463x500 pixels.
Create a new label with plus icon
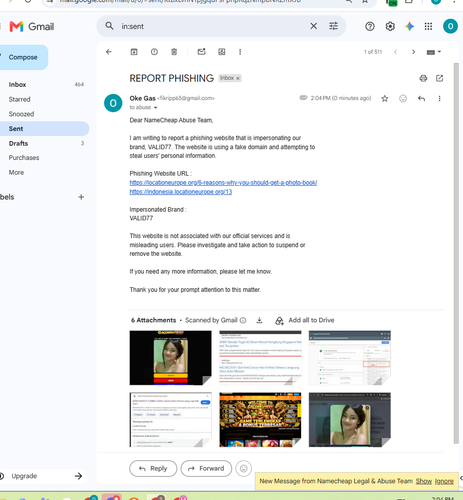click(81, 197)
